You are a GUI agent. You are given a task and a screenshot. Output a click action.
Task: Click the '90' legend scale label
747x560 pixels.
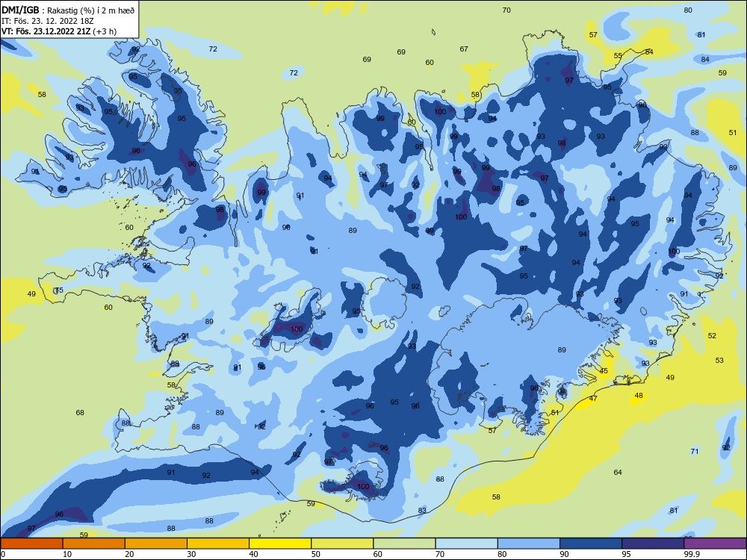564,554
